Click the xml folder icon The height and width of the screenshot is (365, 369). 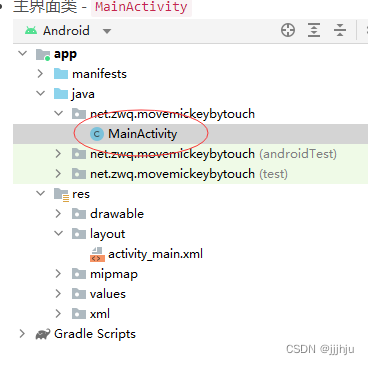click(79, 314)
